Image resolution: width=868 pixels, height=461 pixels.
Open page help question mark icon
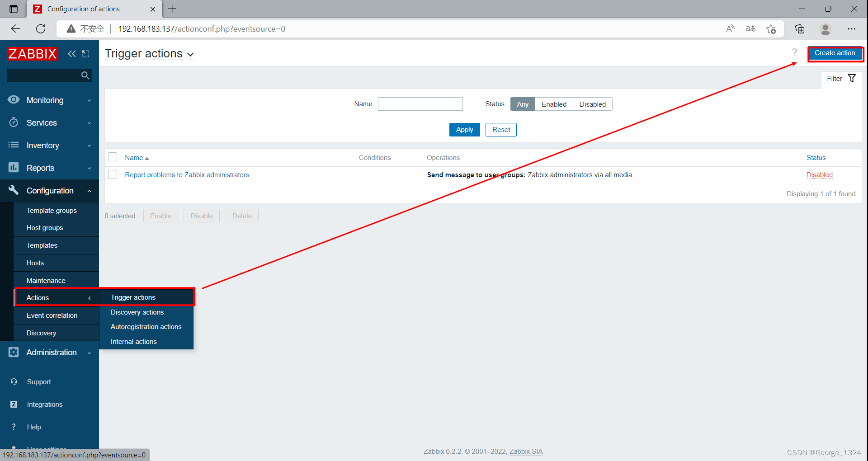click(794, 52)
